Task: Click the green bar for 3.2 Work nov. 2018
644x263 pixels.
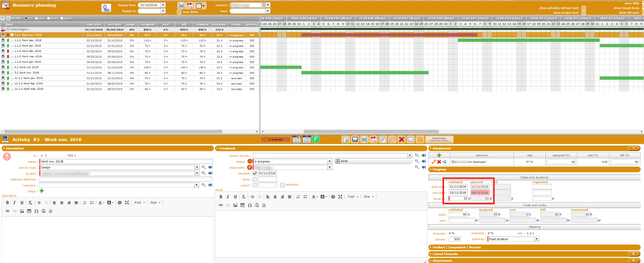Action: click(x=365, y=73)
